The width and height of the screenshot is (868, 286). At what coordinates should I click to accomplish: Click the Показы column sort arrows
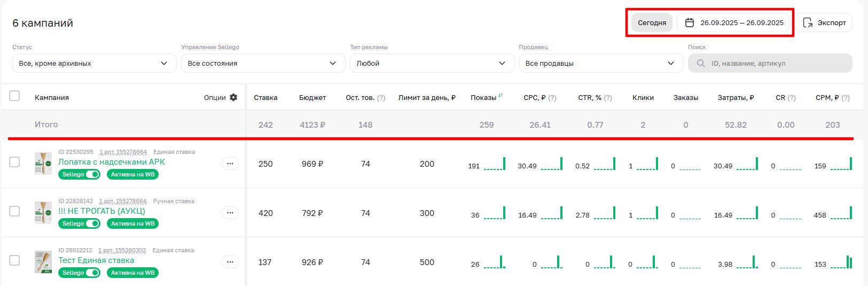click(x=501, y=96)
